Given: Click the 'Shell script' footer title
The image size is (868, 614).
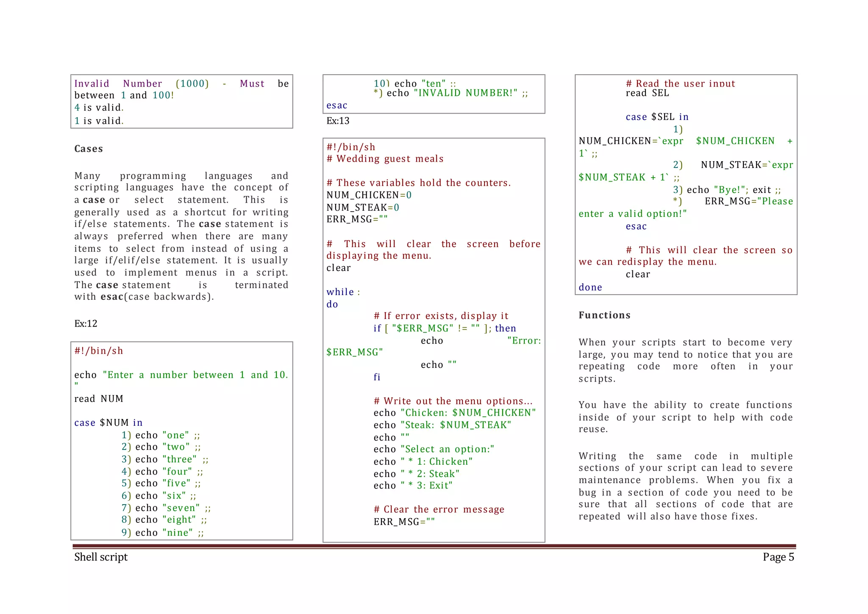Looking at the screenshot, I should pos(101,557).
